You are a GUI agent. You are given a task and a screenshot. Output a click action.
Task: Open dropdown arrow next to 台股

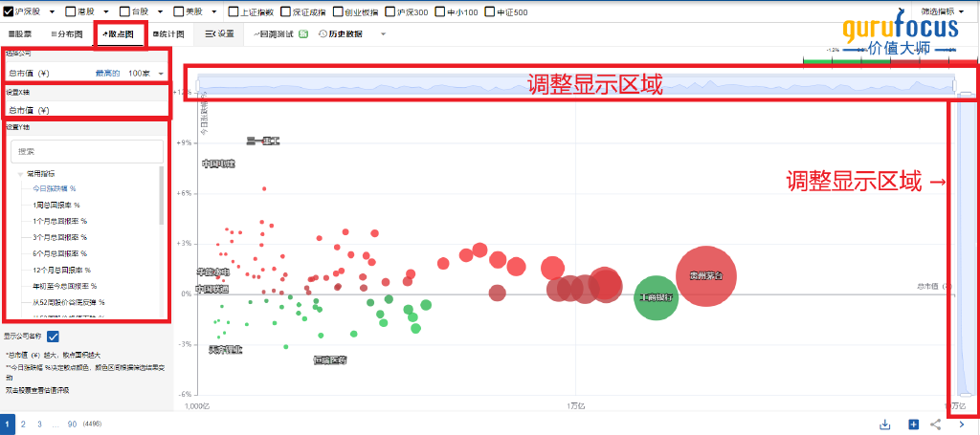(160, 11)
